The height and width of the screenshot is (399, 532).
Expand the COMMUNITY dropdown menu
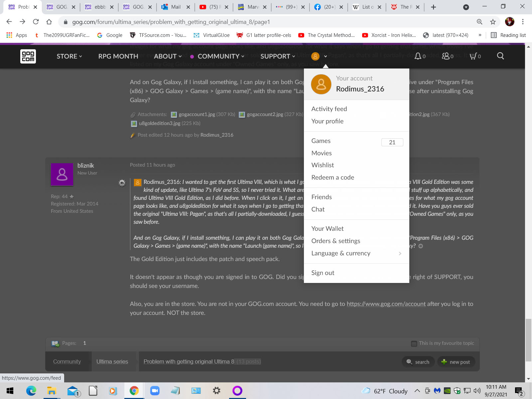click(x=221, y=56)
